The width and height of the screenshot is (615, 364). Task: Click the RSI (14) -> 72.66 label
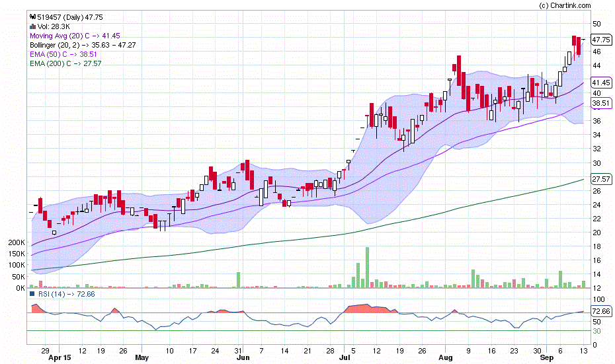pyautogui.click(x=66, y=294)
